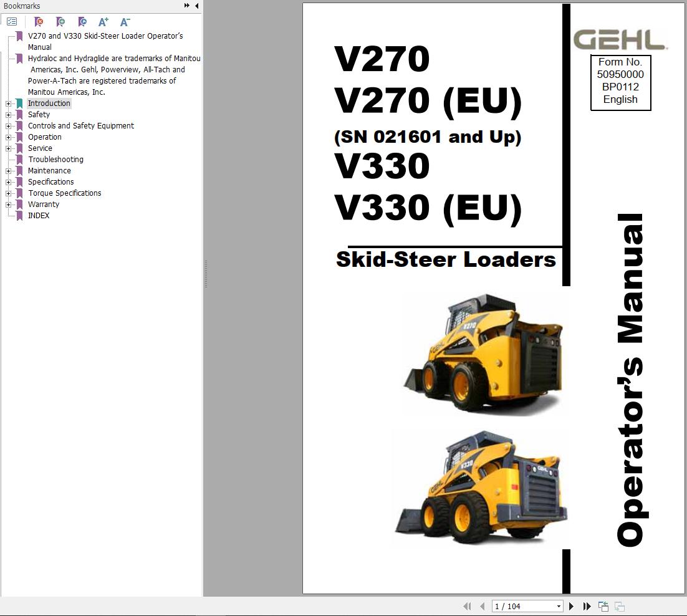Locate current bookmark in document
The height and width of the screenshot is (616, 687).
[x=82, y=21]
